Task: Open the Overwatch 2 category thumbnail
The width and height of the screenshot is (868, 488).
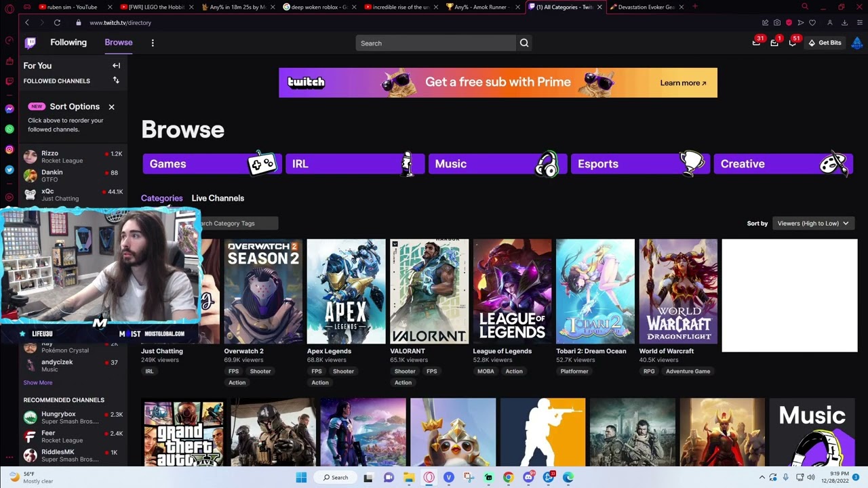Action: pyautogui.click(x=263, y=291)
